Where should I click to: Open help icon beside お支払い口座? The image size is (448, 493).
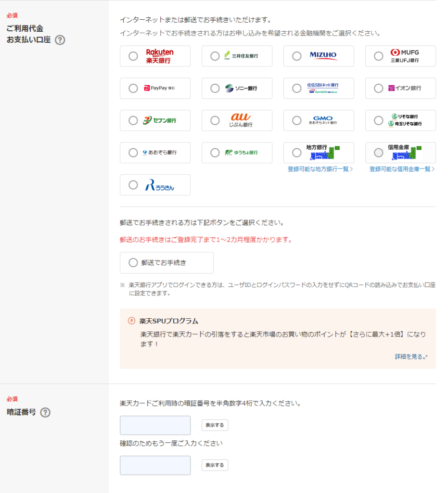pos(60,40)
